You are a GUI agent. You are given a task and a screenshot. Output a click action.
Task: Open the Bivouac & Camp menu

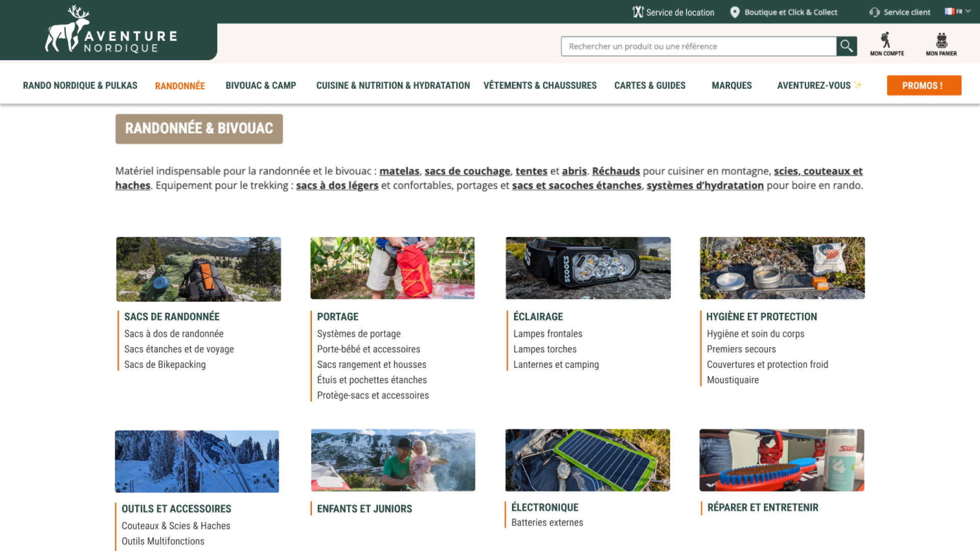[261, 86]
